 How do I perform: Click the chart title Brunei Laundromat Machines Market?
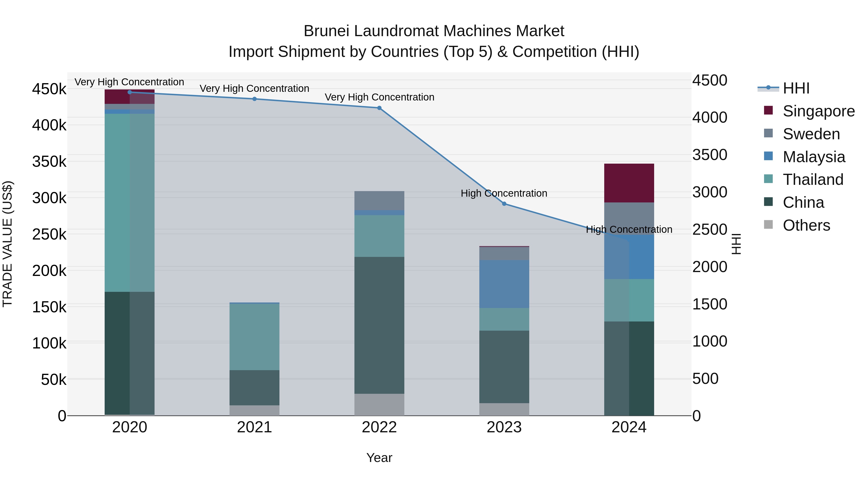pyautogui.click(x=434, y=31)
